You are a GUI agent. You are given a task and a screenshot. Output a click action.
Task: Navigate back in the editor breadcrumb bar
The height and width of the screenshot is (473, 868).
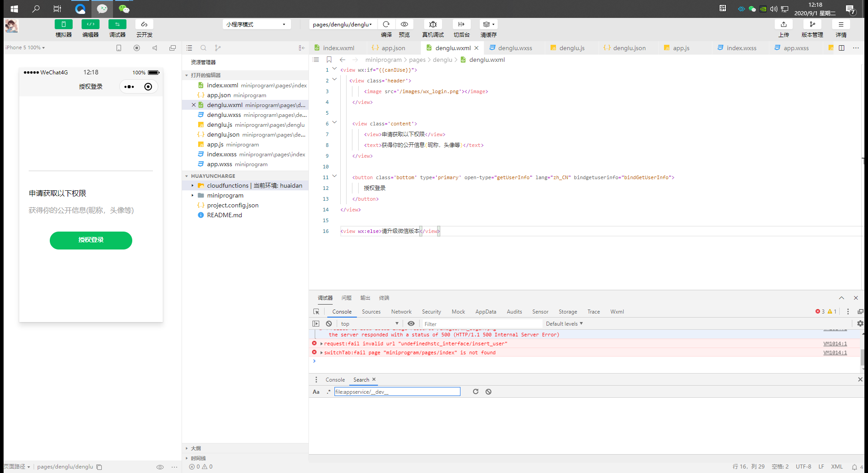click(343, 60)
